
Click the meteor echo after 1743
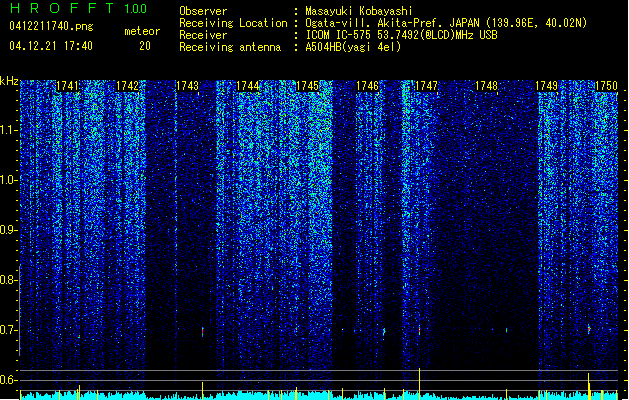click(x=203, y=332)
